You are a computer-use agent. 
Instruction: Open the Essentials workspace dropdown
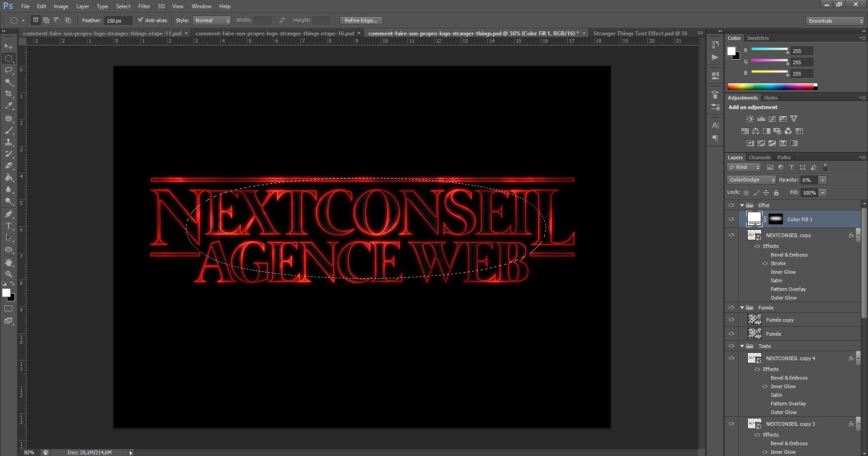[x=835, y=21]
